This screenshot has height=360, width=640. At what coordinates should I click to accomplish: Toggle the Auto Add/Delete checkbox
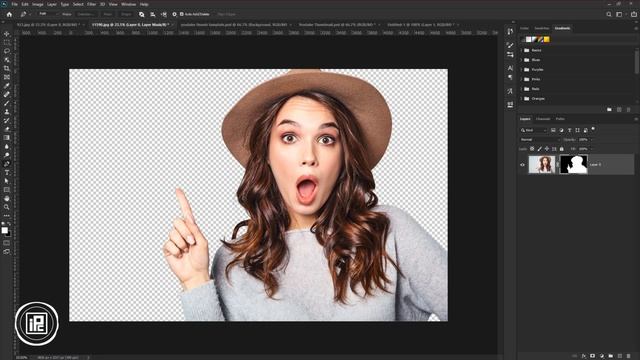pyautogui.click(x=182, y=14)
